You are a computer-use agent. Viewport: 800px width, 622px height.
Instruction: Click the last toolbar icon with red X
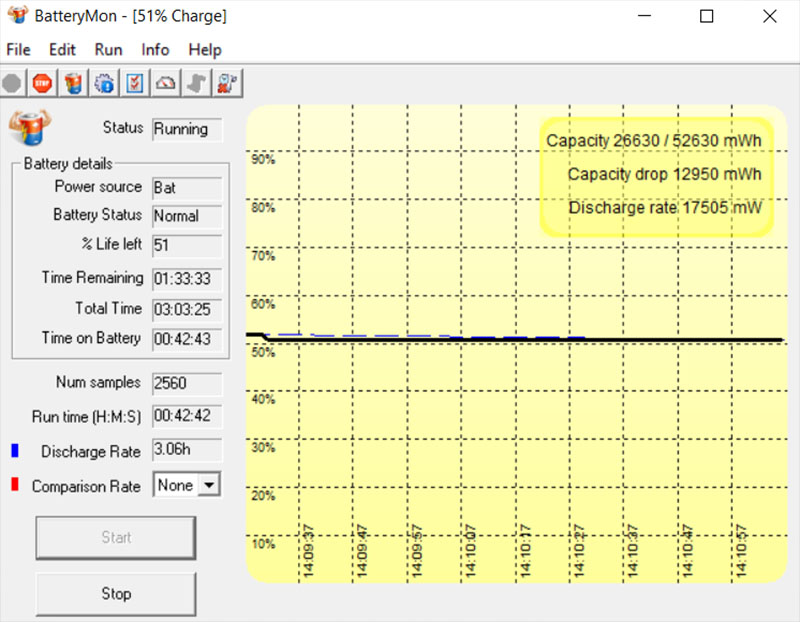point(227,83)
